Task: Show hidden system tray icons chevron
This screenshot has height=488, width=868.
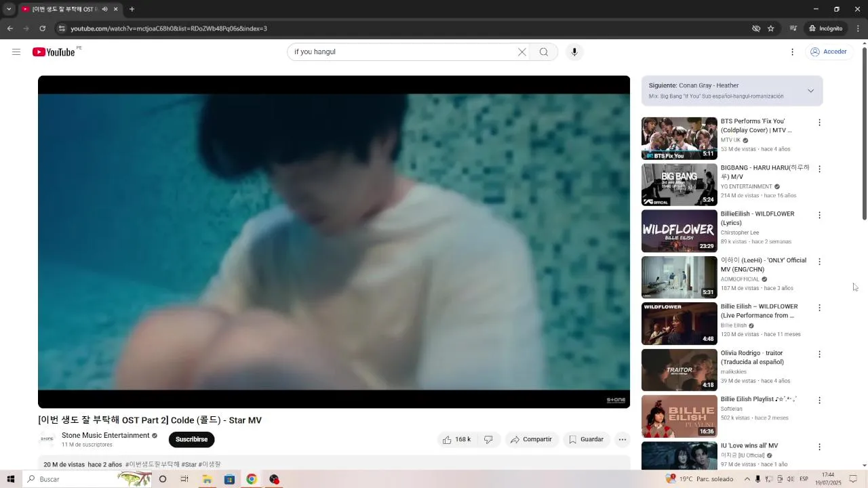Action: click(x=747, y=479)
